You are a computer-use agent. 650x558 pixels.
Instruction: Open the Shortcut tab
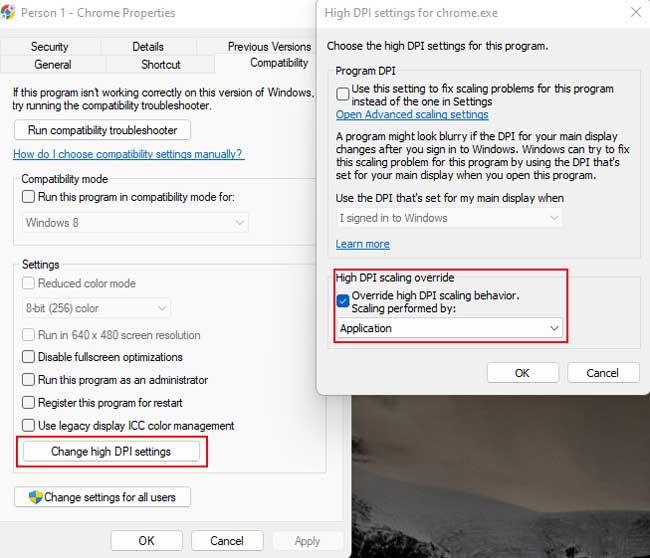coord(161,65)
